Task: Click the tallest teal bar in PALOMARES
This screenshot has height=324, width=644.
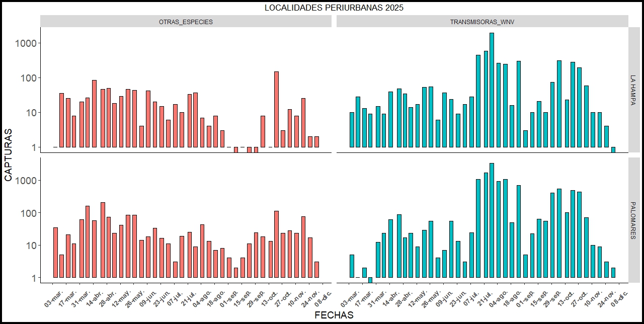Action: (492, 220)
